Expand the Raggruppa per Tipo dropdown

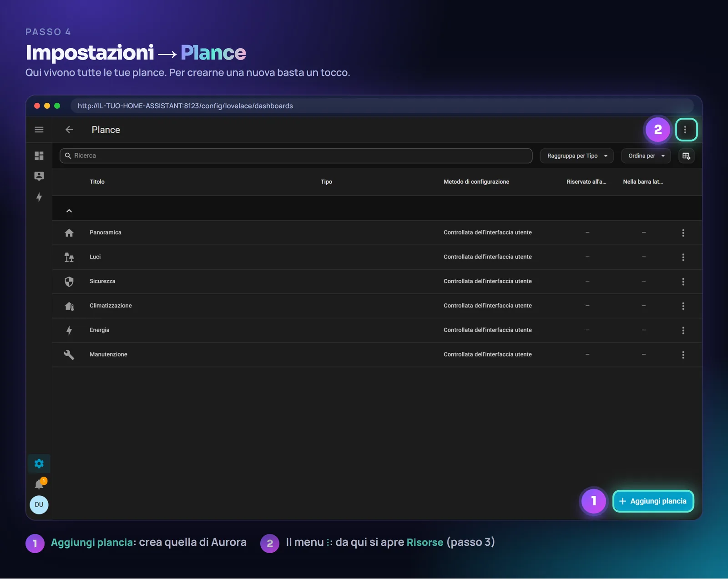[x=577, y=156]
